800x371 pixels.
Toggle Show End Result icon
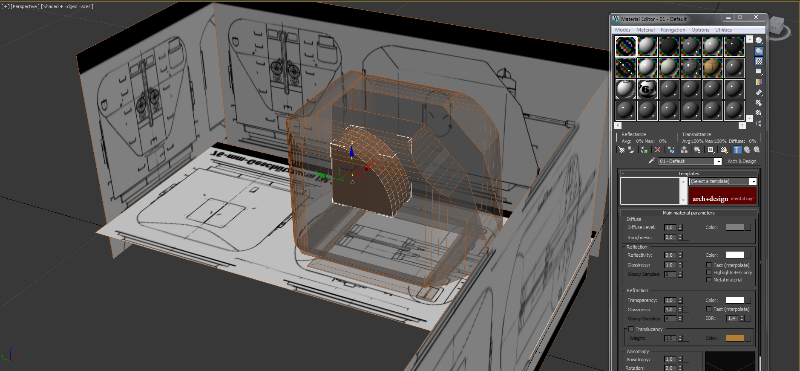(x=737, y=150)
